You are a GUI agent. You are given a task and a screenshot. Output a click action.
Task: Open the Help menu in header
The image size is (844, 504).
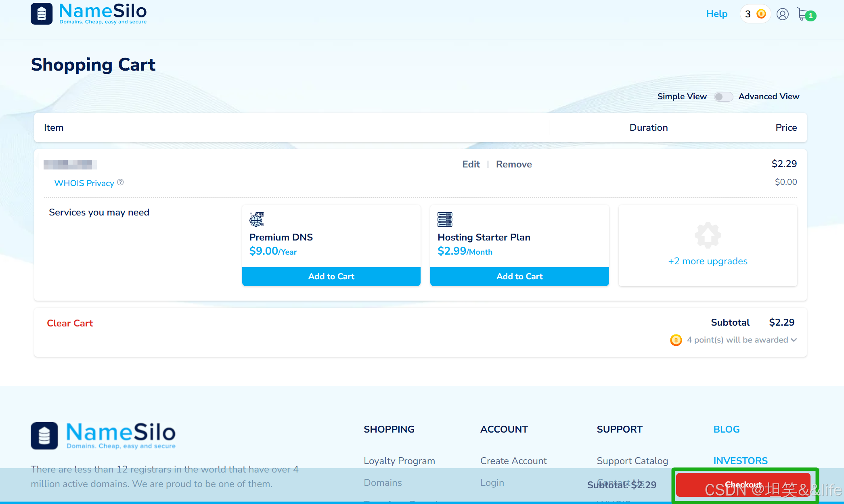pos(716,14)
